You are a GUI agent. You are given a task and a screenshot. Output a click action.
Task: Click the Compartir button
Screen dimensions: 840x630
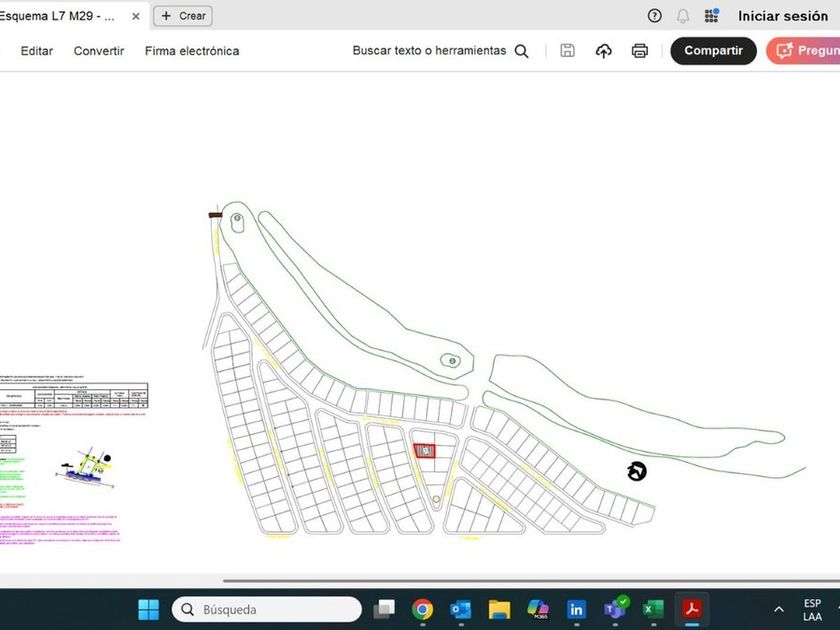pos(713,51)
